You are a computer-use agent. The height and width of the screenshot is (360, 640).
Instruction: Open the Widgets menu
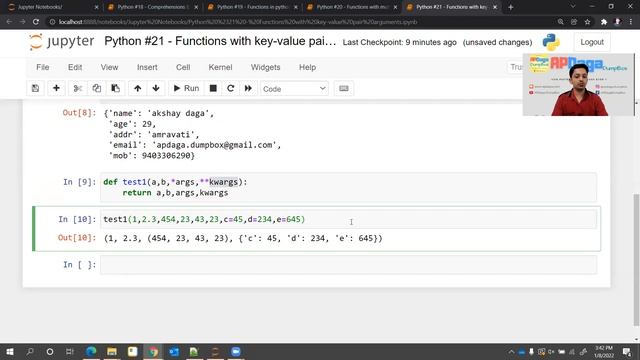click(265, 67)
